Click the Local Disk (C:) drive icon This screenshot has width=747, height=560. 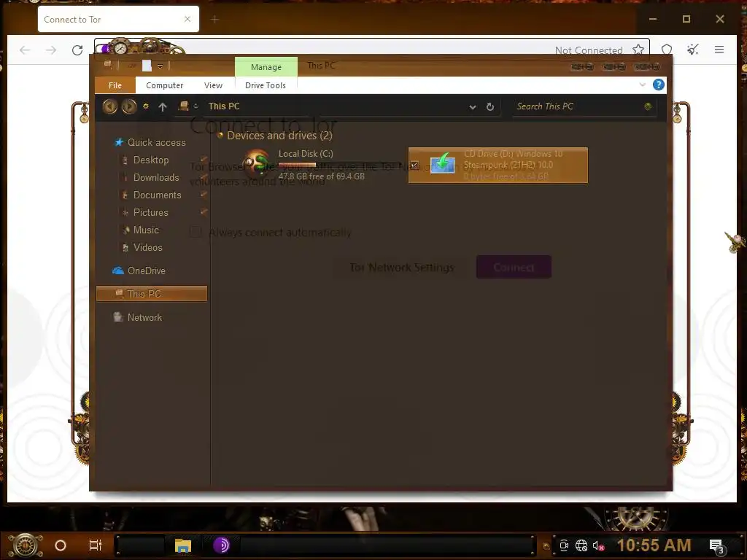[258, 163]
